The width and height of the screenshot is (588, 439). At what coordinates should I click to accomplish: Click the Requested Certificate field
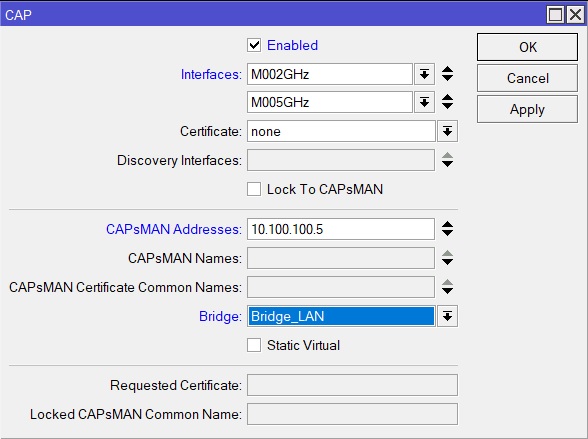[352, 385]
